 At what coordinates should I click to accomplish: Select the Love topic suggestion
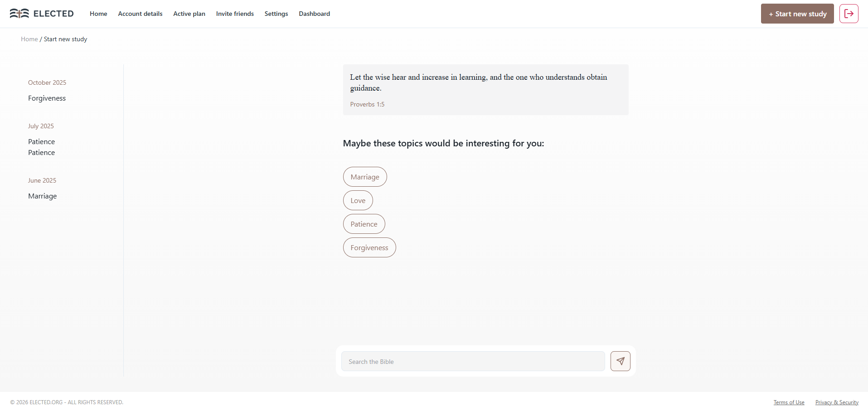358,200
